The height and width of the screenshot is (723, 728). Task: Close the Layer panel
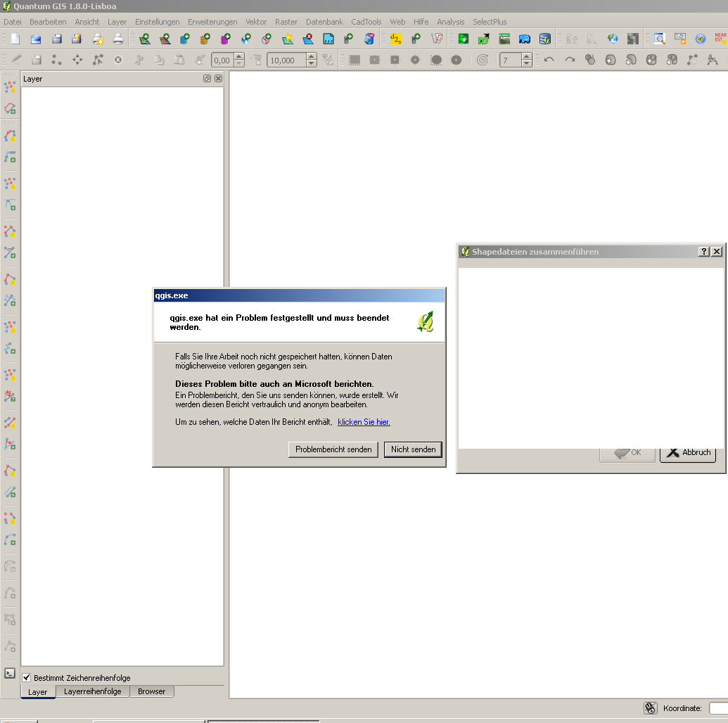(x=218, y=79)
